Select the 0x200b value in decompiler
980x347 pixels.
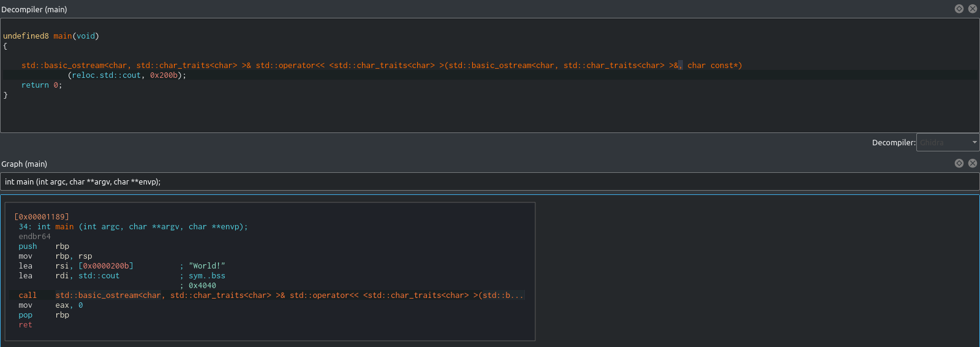pos(164,75)
